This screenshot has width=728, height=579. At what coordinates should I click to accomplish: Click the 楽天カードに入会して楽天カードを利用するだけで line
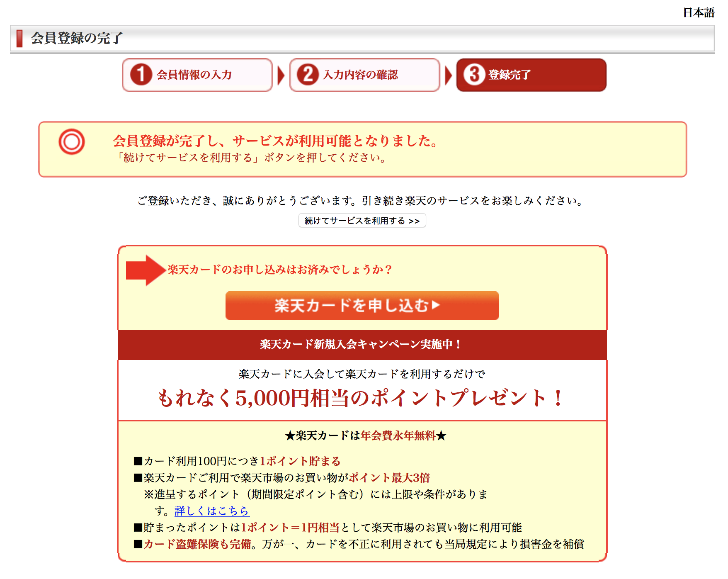pos(362,374)
